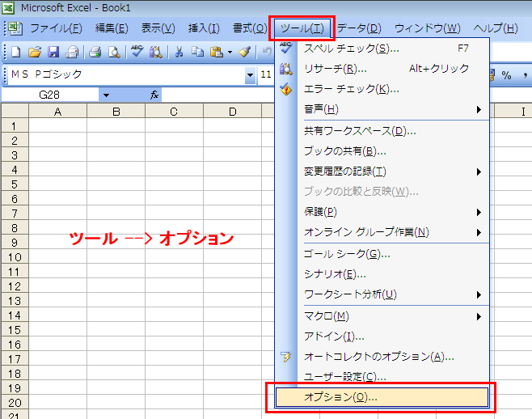Expand the 保護(P) submenu
The height and width of the screenshot is (419, 532).
point(479,212)
